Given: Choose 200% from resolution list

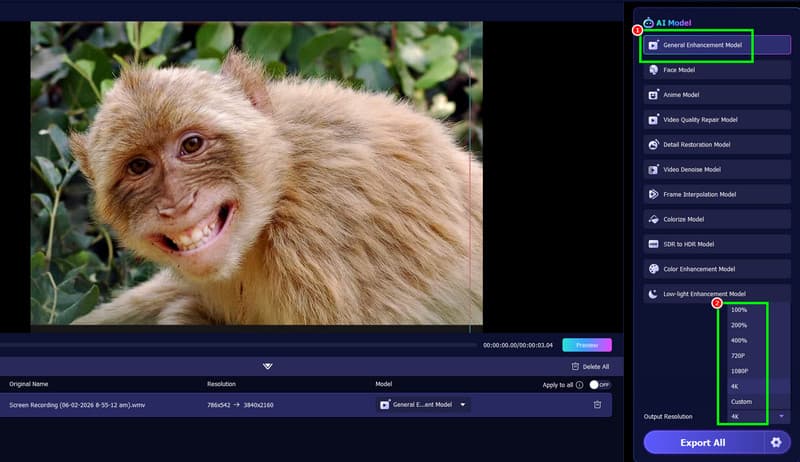Looking at the screenshot, I should [x=739, y=325].
